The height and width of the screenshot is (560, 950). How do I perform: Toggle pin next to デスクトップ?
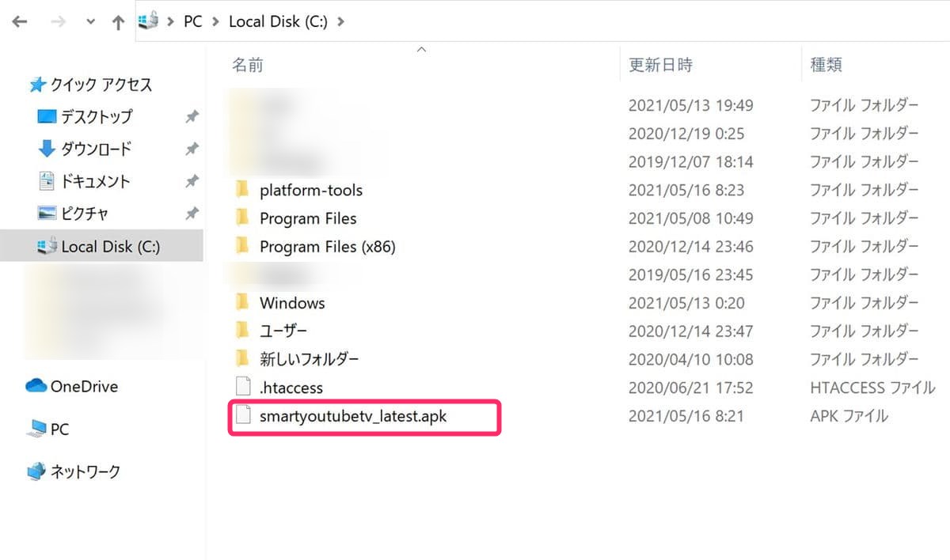192,116
